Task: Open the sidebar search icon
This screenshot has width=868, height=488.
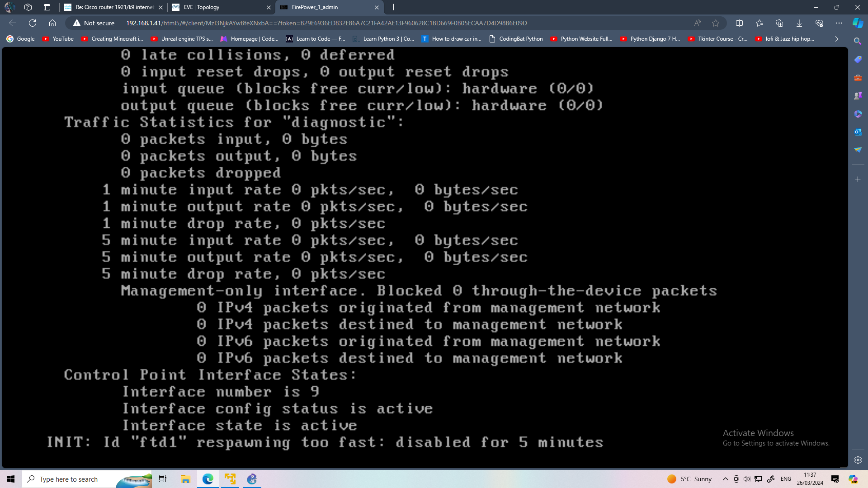Action: coord(858,41)
